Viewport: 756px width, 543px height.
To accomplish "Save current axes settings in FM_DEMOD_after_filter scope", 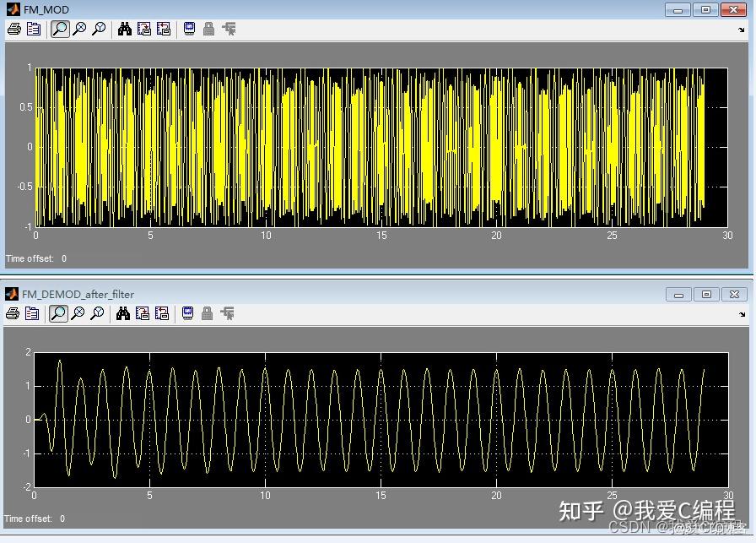I will click(x=143, y=314).
